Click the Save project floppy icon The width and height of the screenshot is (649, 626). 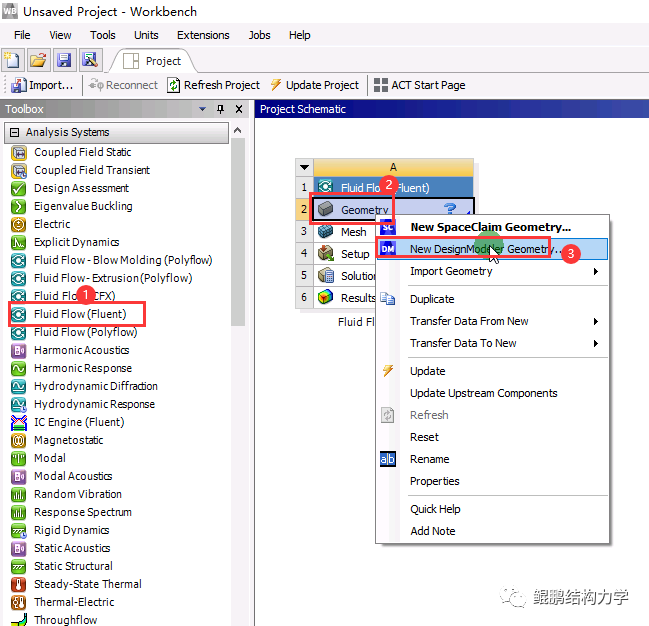pos(64,60)
